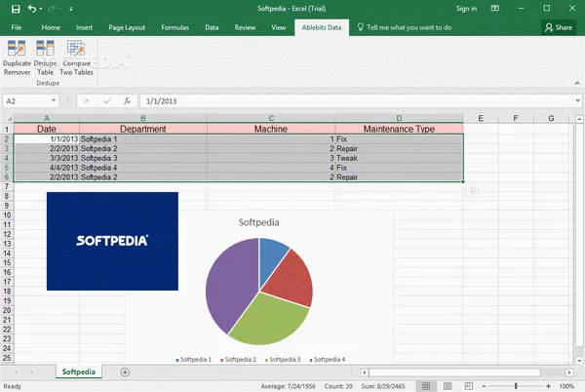
Task: Undo the last action
Action: pos(32,9)
